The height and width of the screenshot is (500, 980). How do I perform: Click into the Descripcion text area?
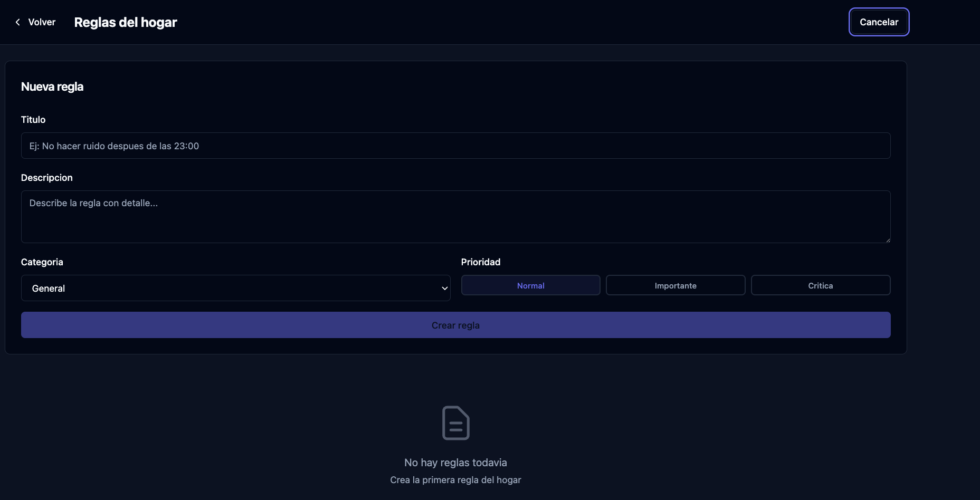pos(455,216)
